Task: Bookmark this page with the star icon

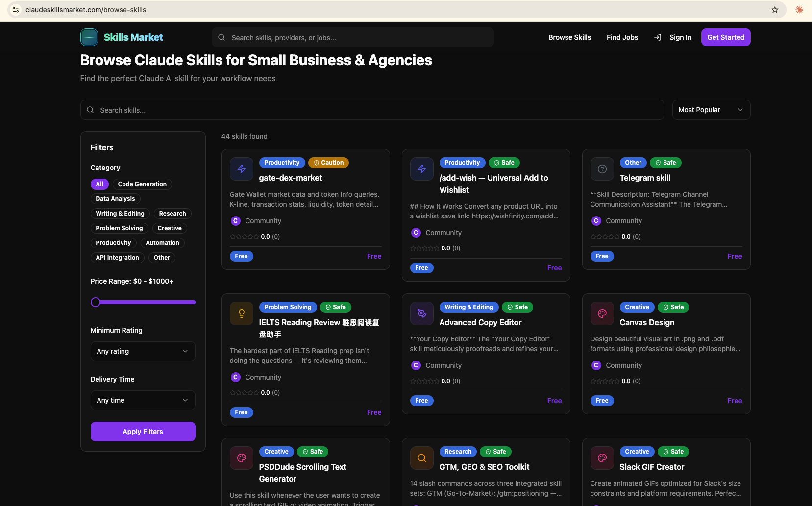Action: (x=775, y=10)
